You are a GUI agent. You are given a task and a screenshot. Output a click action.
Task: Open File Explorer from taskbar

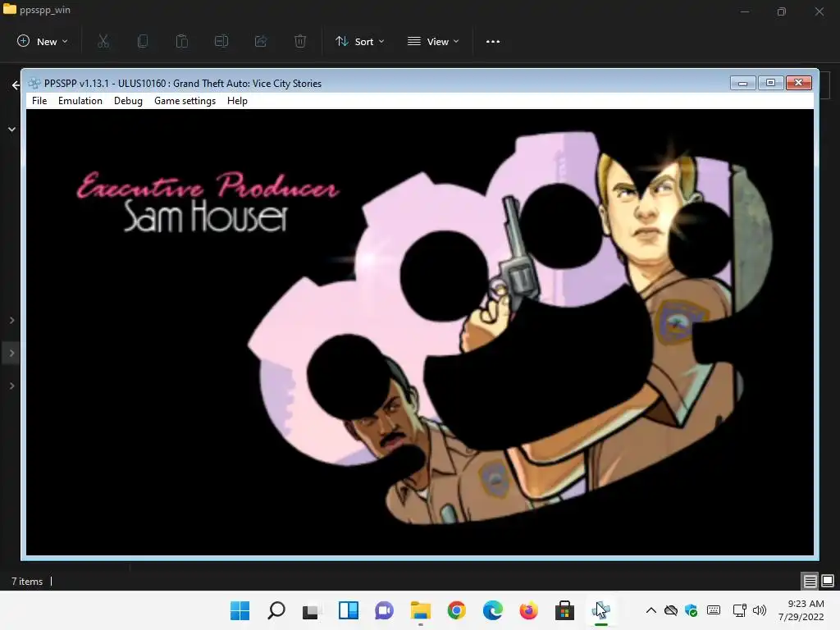coord(421,610)
